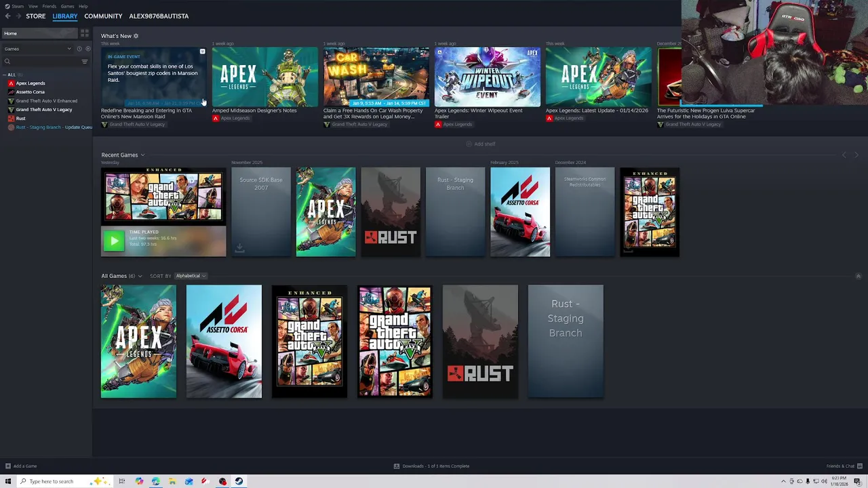Expand the Recent Games shelf dropdown
Viewport: 868px width, 488px height.
142,155
